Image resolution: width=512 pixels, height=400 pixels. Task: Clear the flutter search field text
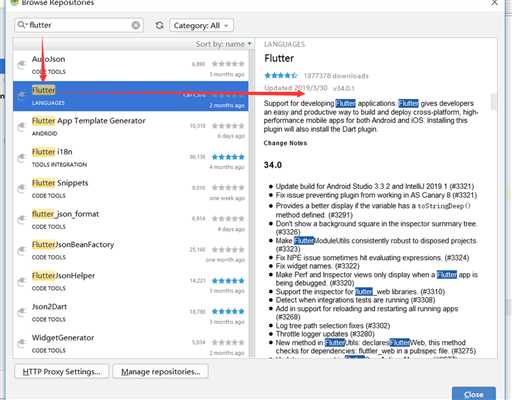(x=136, y=25)
